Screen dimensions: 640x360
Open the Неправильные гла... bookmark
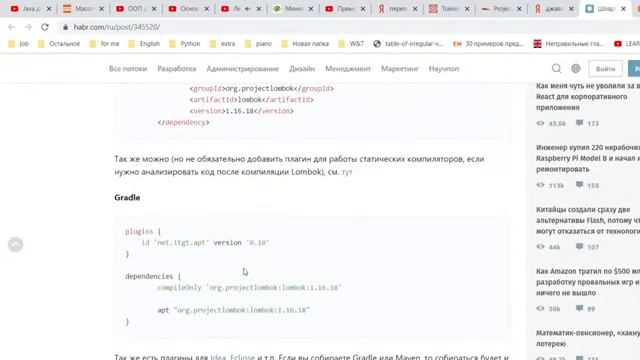[568, 44]
